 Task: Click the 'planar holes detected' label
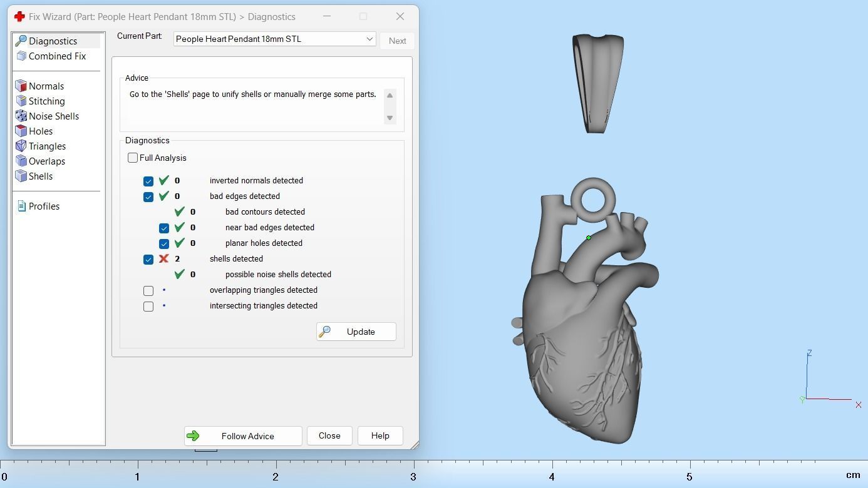pyautogui.click(x=264, y=243)
